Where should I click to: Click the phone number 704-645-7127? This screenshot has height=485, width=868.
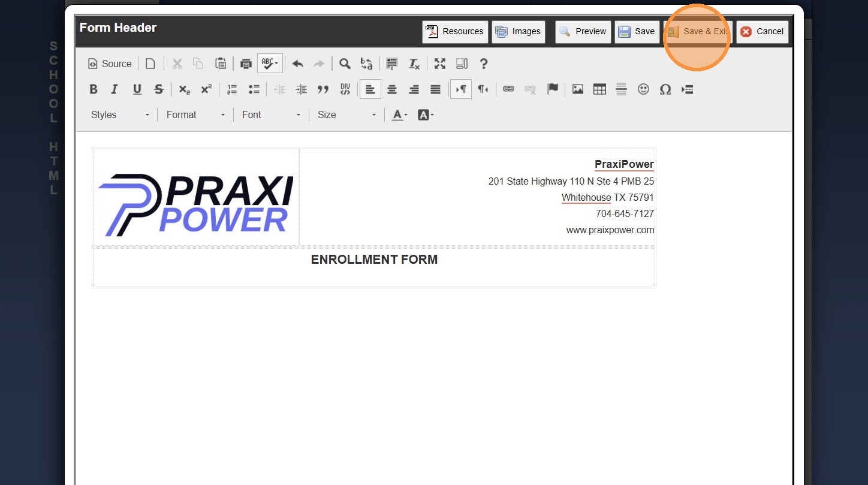625,213
